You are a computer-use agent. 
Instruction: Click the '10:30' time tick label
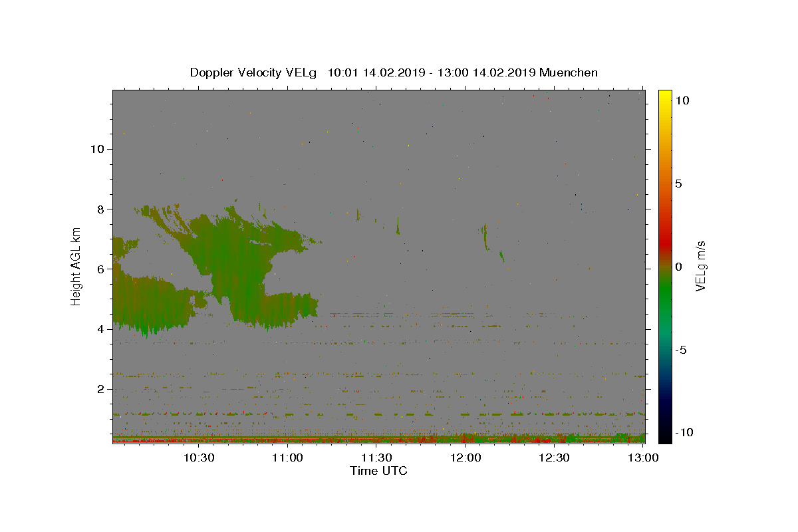[x=198, y=458]
